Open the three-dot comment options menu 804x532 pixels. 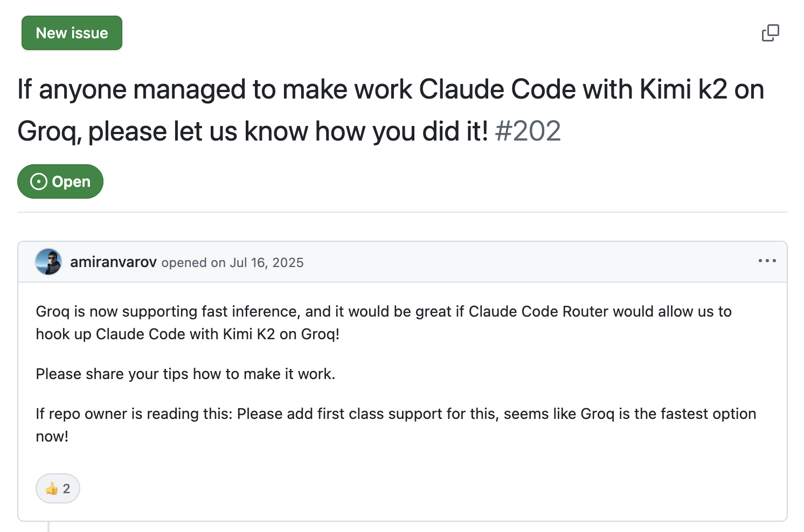(x=767, y=261)
